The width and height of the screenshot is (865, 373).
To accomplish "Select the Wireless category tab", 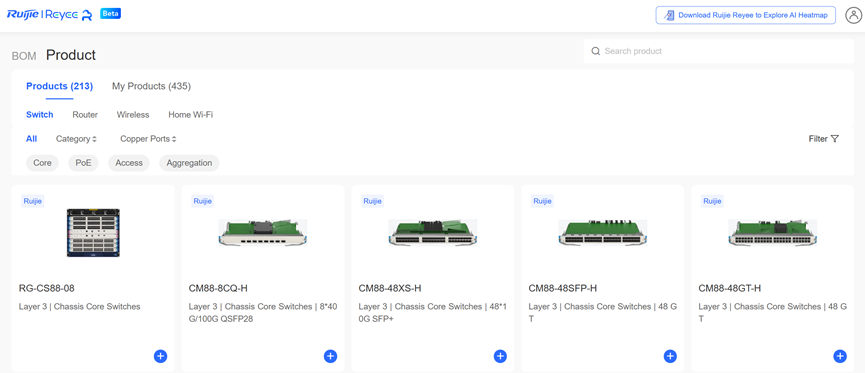I will [x=133, y=115].
